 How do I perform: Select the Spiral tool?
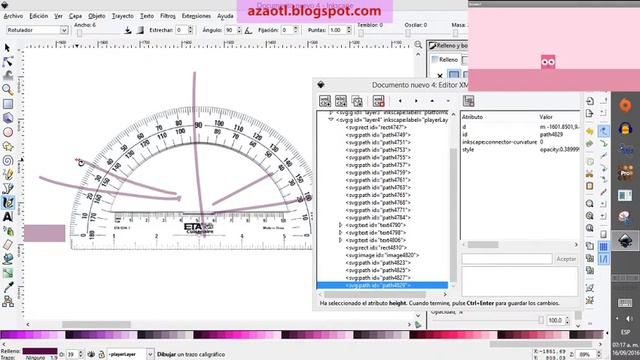click(7, 160)
